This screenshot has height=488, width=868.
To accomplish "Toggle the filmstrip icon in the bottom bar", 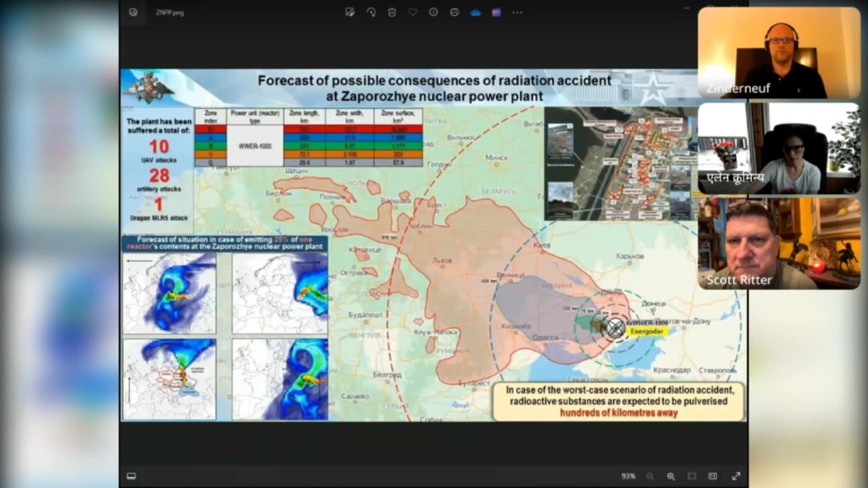I will [132, 476].
